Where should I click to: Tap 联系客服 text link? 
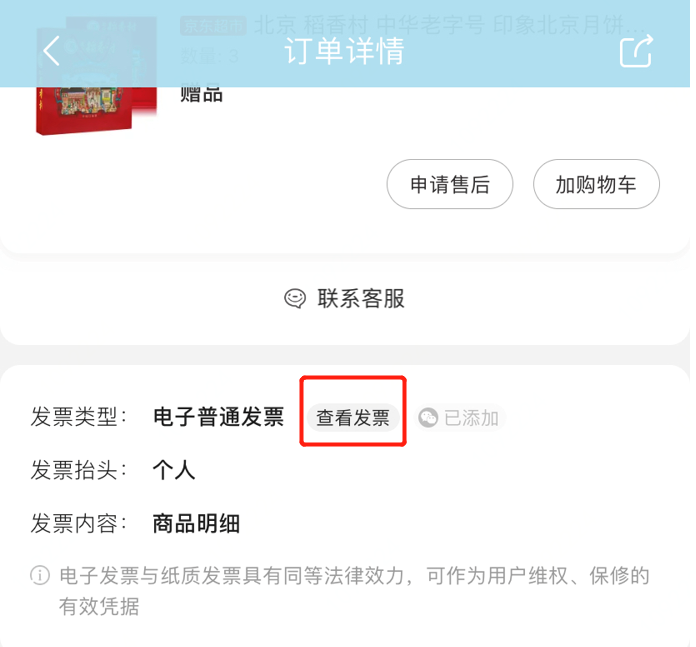[361, 298]
